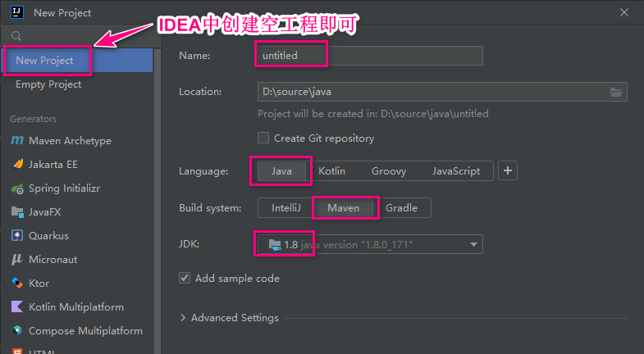This screenshot has height=354, width=644.
Task: Select Kotlin as the language
Action: pyautogui.click(x=332, y=171)
